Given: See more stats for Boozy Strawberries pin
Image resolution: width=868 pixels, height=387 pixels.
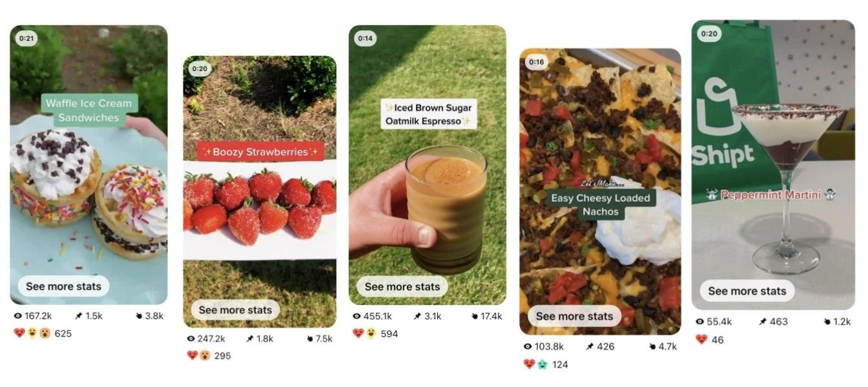Looking at the screenshot, I should (x=235, y=310).
